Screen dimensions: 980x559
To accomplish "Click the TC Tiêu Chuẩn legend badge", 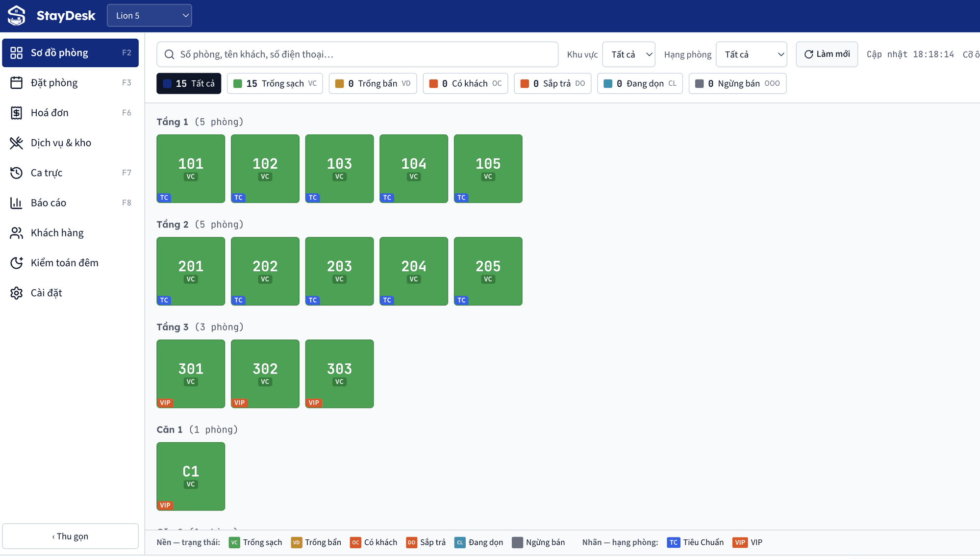I will pos(674,542).
